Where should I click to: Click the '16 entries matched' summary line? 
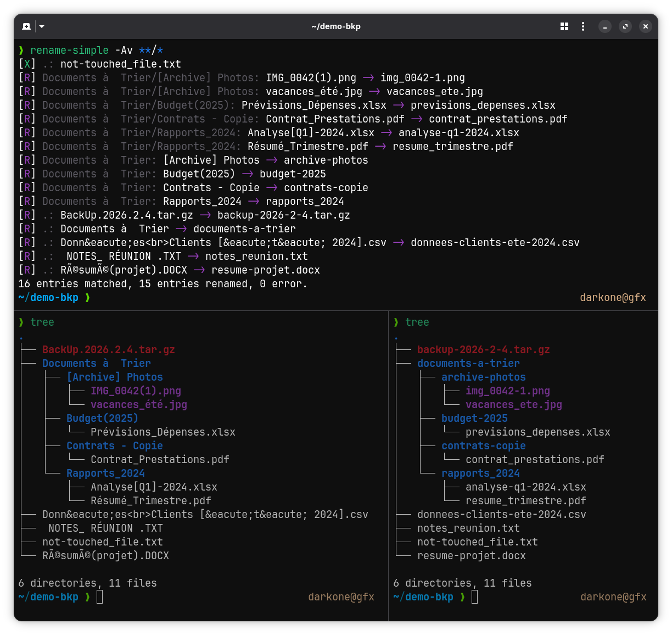point(163,284)
